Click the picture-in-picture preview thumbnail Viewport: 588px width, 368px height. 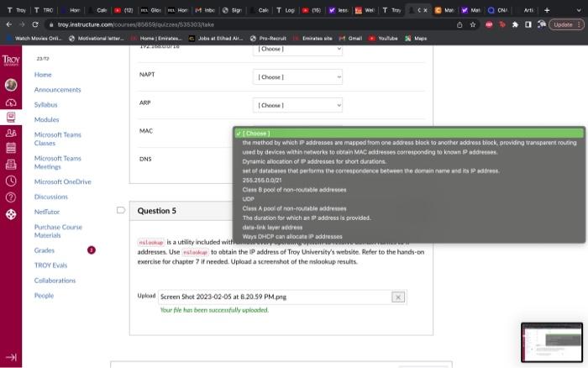coord(552,342)
